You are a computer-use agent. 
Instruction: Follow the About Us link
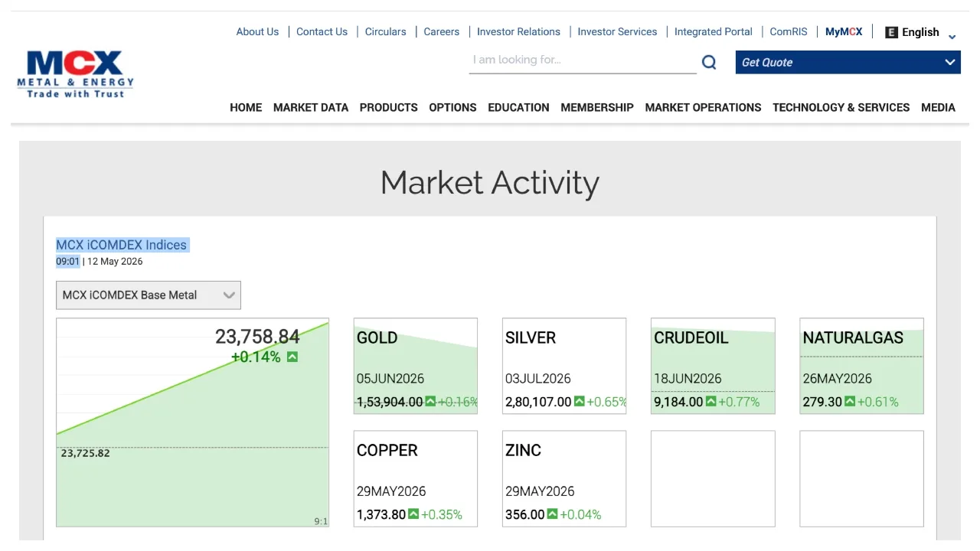pos(257,32)
